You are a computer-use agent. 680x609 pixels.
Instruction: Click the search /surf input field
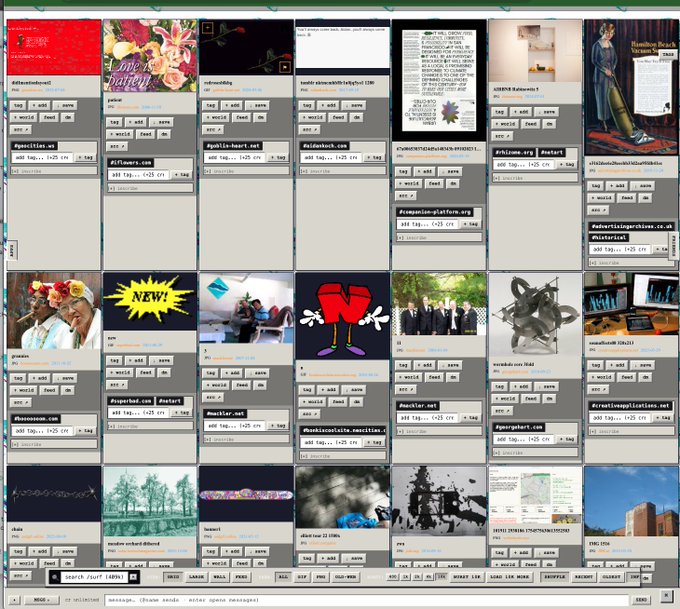(95, 577)
